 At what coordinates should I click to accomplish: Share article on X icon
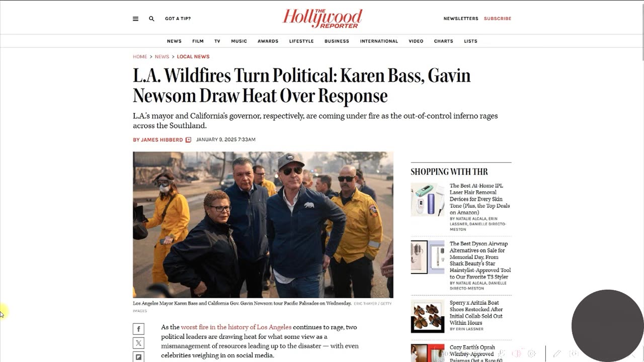pos(138,343)
